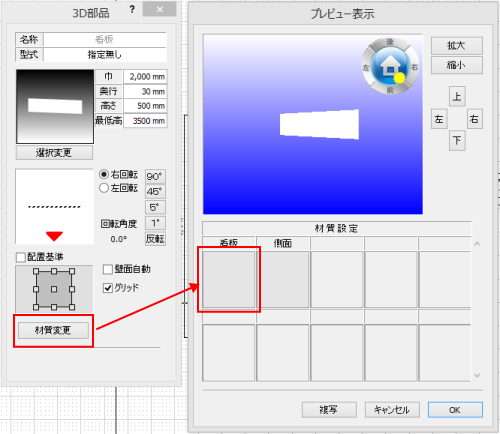Click the 前 (front) segment of the view compass
Viewport: 500px width, 434px height.
(x=390, y=90)
